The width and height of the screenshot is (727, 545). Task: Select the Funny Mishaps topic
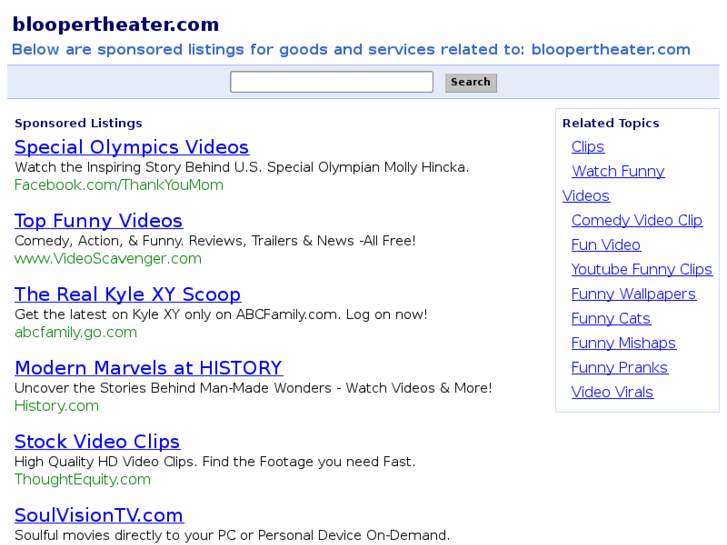623,343
